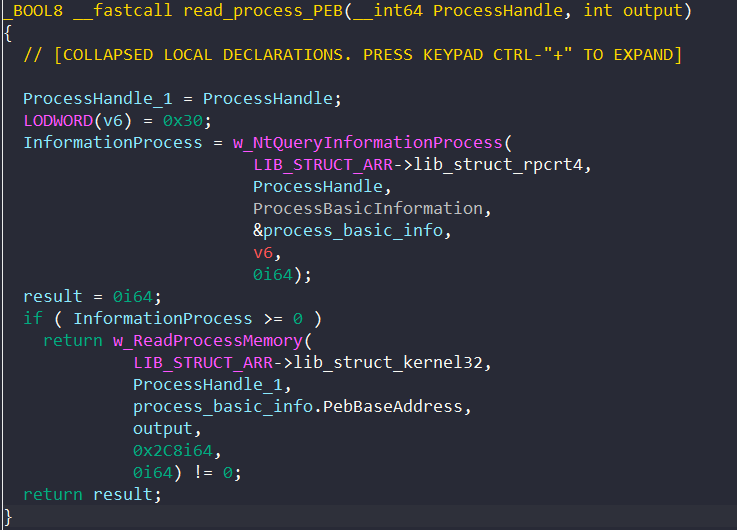
Task: Click the __fastcall calling convention keyword
Action: pyautogui.click(x=123, y=10)
